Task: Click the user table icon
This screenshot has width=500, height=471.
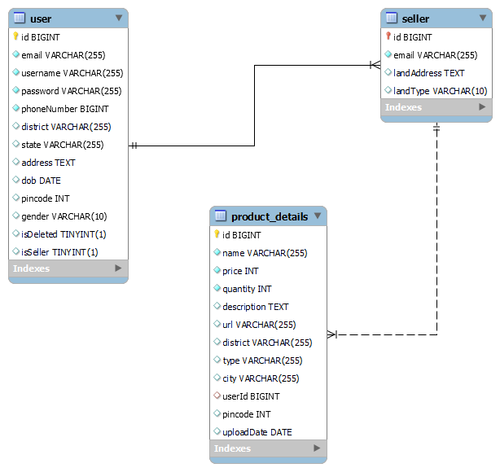Action: 19,18
